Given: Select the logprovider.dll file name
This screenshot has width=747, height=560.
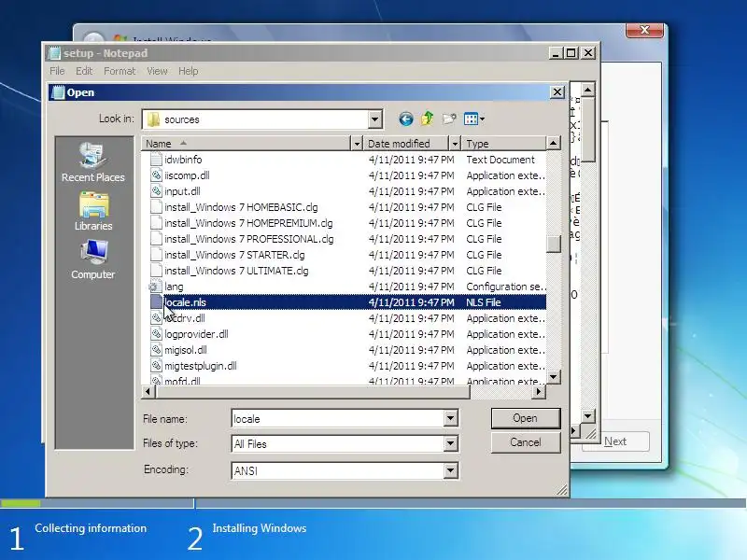Looking at the screenshot, I should pyautogui.click(x=196, y=334).
